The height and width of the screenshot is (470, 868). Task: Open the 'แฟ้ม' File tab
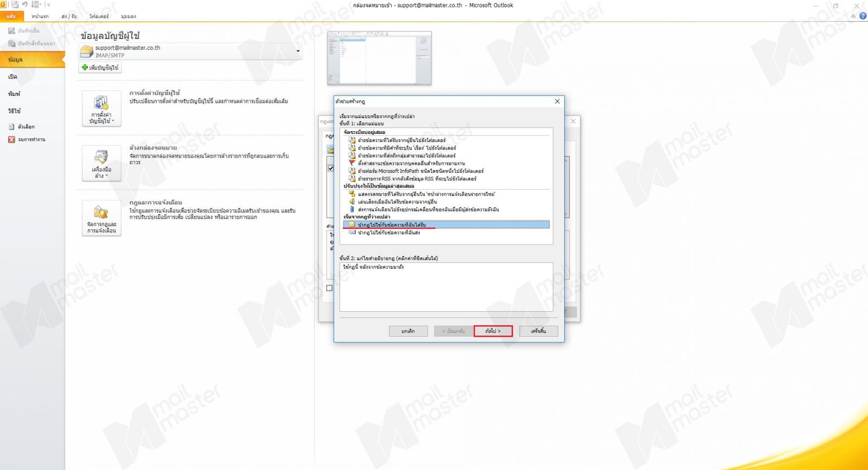[x=11, y=16]
